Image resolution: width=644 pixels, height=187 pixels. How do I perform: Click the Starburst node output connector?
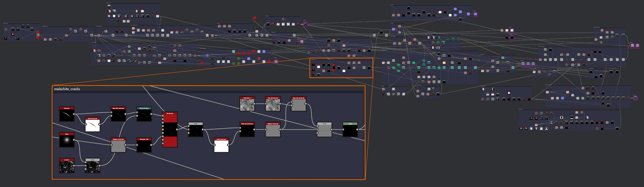pos(74,114)
